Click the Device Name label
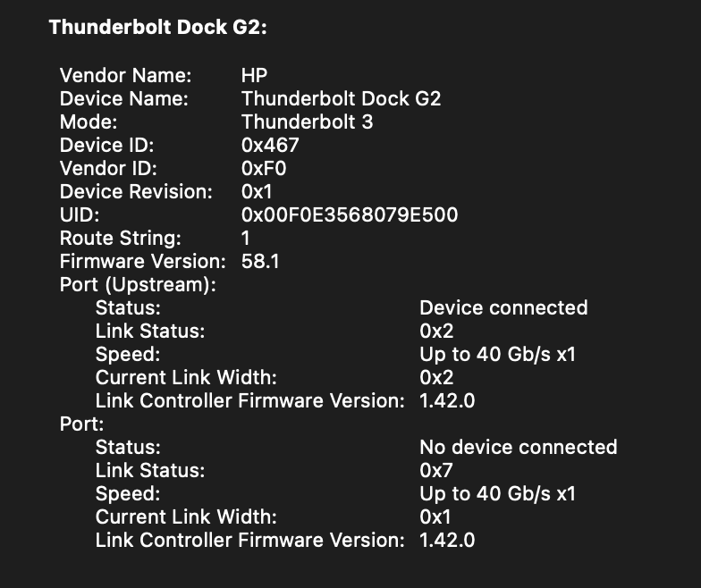This screenshot has width=701, height=588. click(123, 98)
